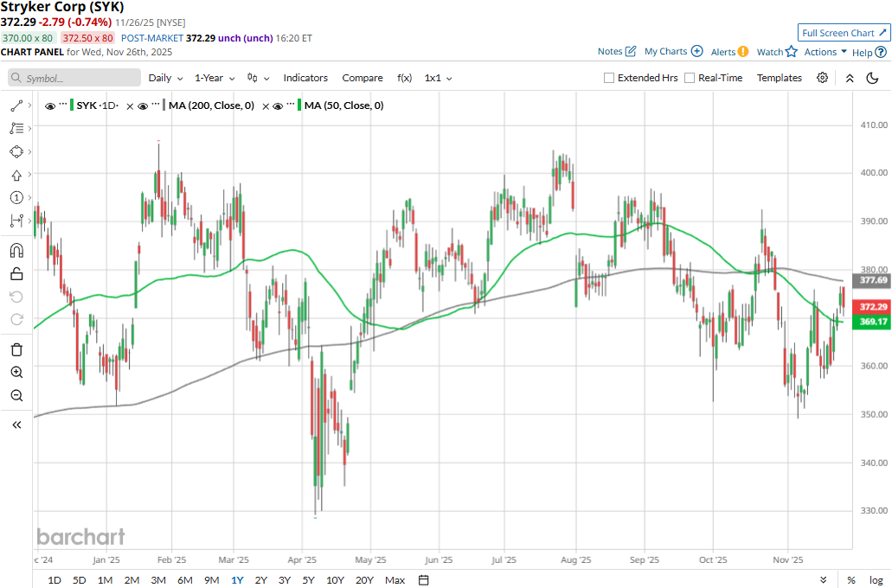Select the price measure tool

(x=16, y=220)
